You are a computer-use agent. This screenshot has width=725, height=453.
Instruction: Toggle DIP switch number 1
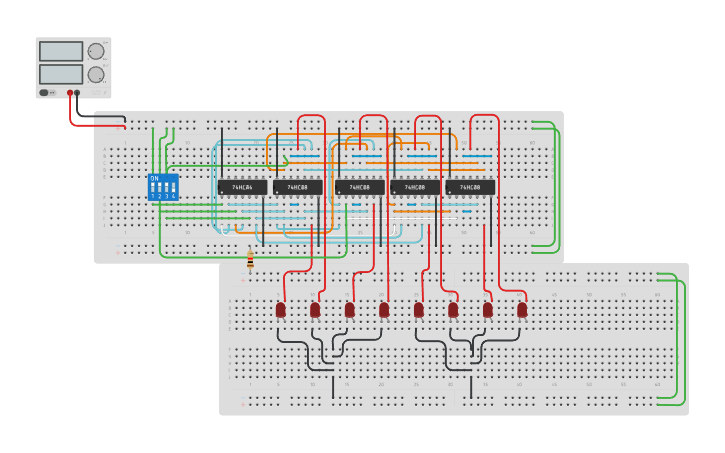(x=153, y=188)
